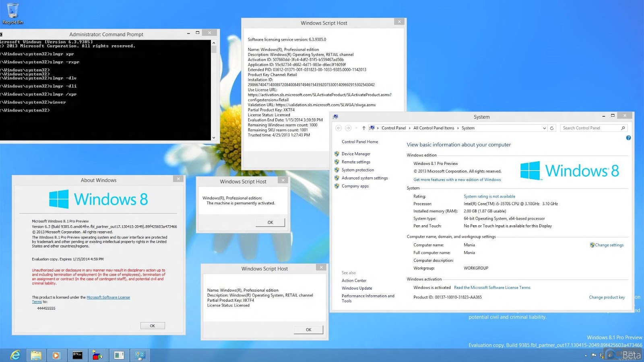Click the refresh icon in System address bar
This screenshot has height=362, width=644.
pyautogui.click(x=552, y=128)
